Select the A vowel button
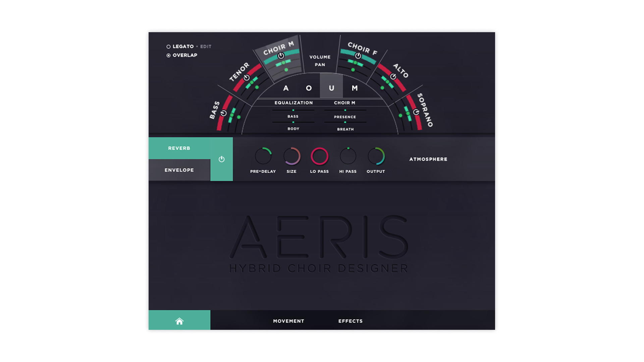 [x=286, y=88]
